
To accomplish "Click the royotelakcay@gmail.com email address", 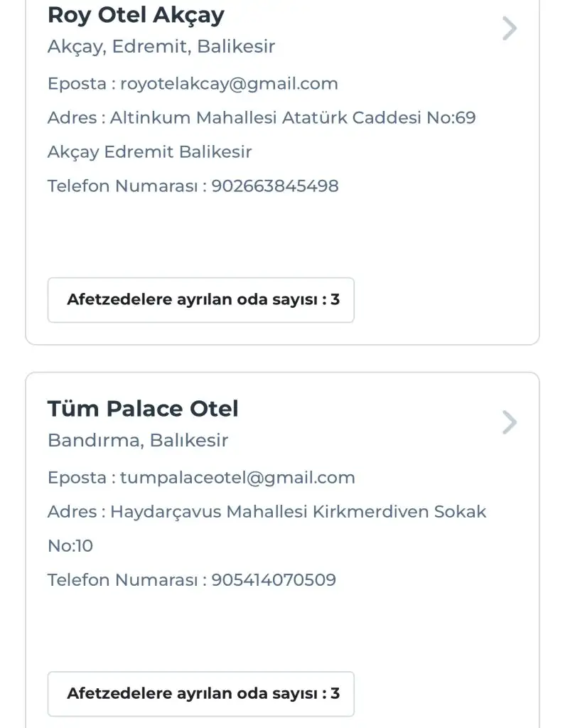I will (229, 84).
